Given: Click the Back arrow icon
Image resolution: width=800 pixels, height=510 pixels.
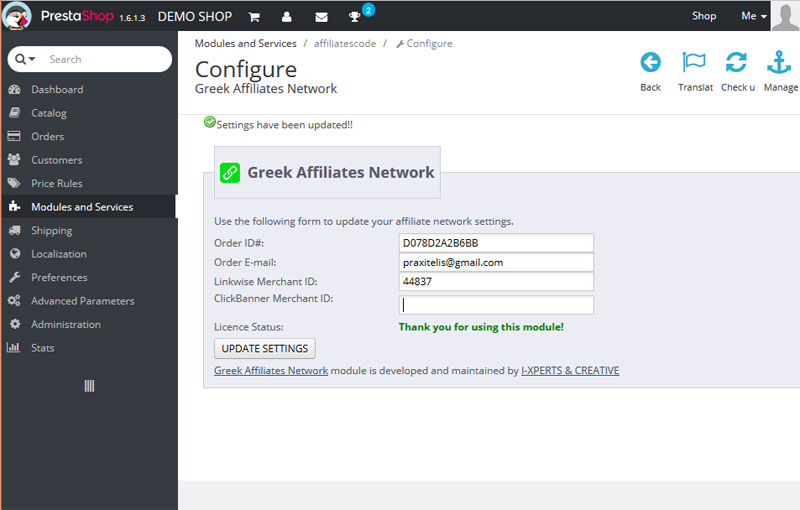Looking at the screenshot, I should (x=650, y=63).
